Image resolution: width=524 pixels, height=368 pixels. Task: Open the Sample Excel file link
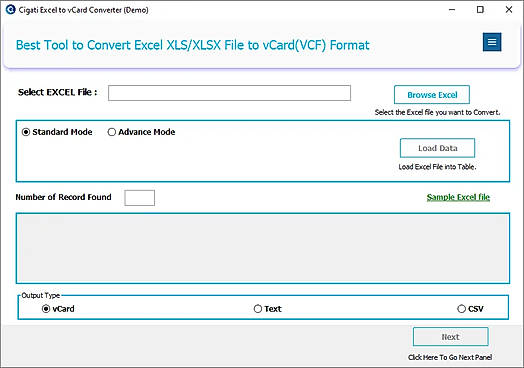(458, 197)
